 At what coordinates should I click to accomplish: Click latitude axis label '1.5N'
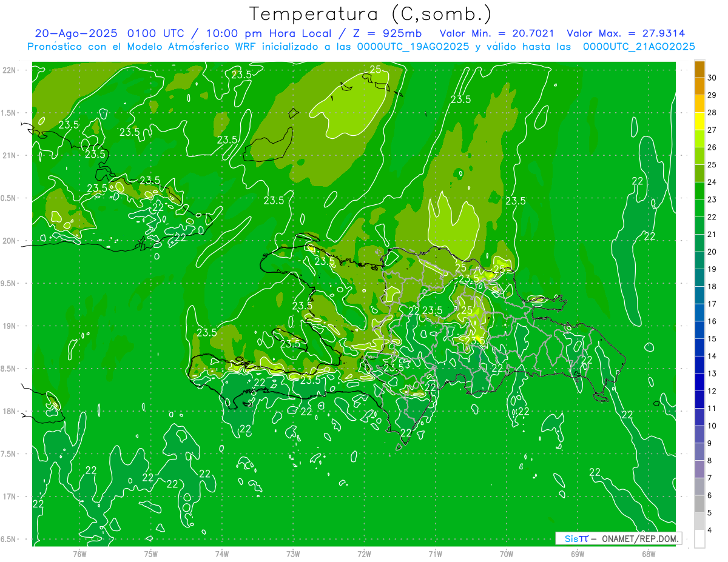point(9,113)
